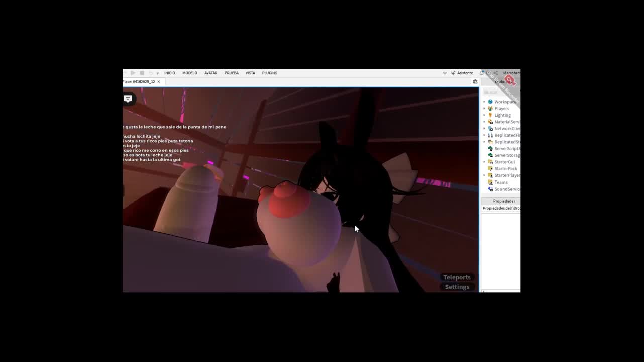Expand the Workspace tree node
Image resolution: width=644 pixels, height=362 pixels.
point(484,102)
